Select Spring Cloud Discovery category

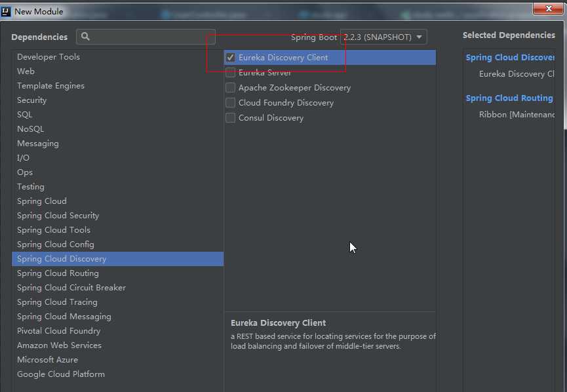click(117, 259)
